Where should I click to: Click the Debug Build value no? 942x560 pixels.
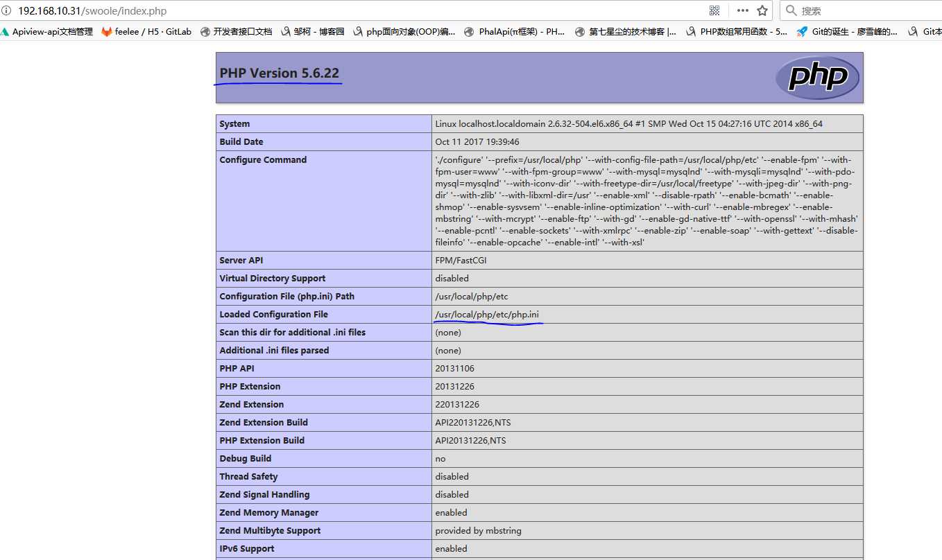coord(440,459)
